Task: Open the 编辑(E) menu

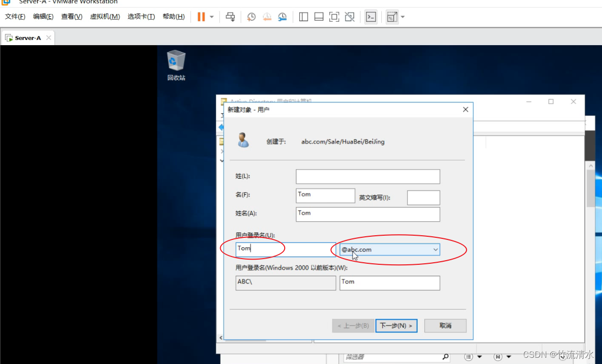Action: point(43,17)
